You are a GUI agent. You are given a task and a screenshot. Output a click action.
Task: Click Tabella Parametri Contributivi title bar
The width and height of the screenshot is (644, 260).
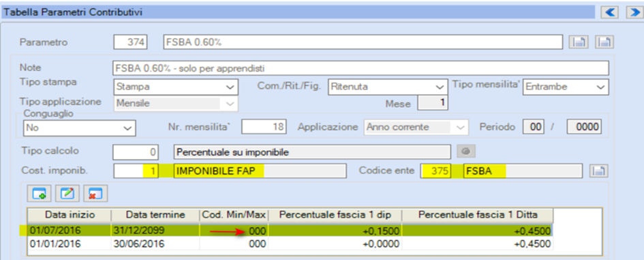pyautogui.click(x=298, y=12)
